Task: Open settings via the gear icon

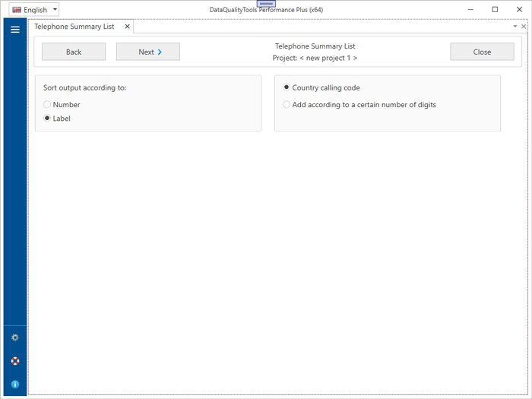Action: tap(14, 337)
